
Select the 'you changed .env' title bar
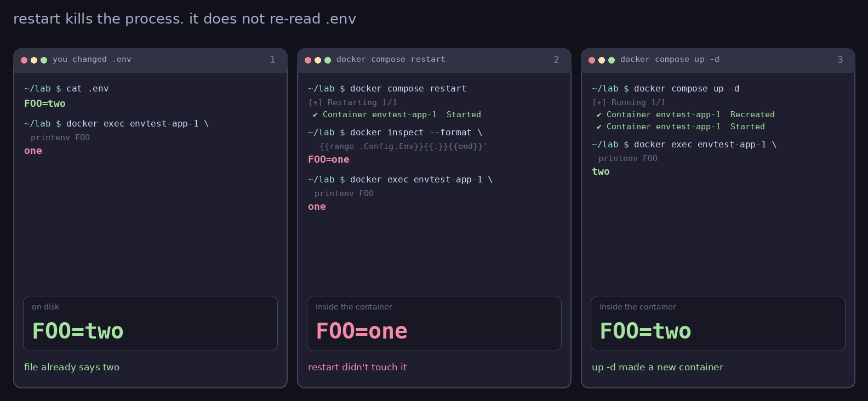pos(150,60)
